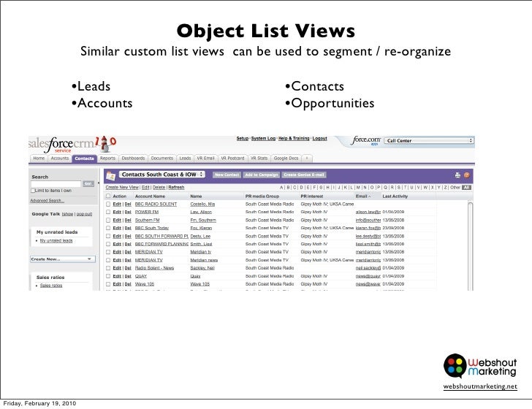The width and height of the screenshot is (532, 409).
Task: Open the Advanced Search link
Action: click(47, 201)
